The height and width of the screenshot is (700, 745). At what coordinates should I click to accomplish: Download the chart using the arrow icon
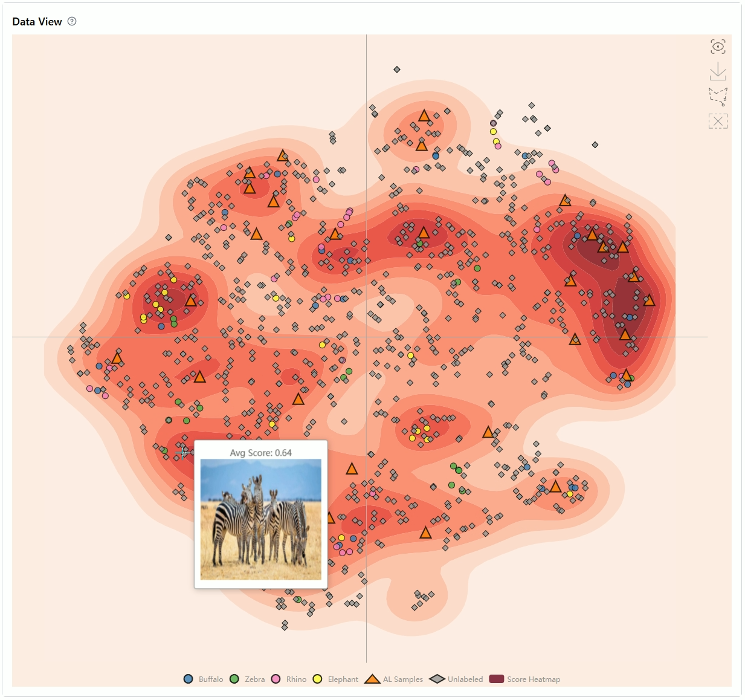[x=718, y=71]
